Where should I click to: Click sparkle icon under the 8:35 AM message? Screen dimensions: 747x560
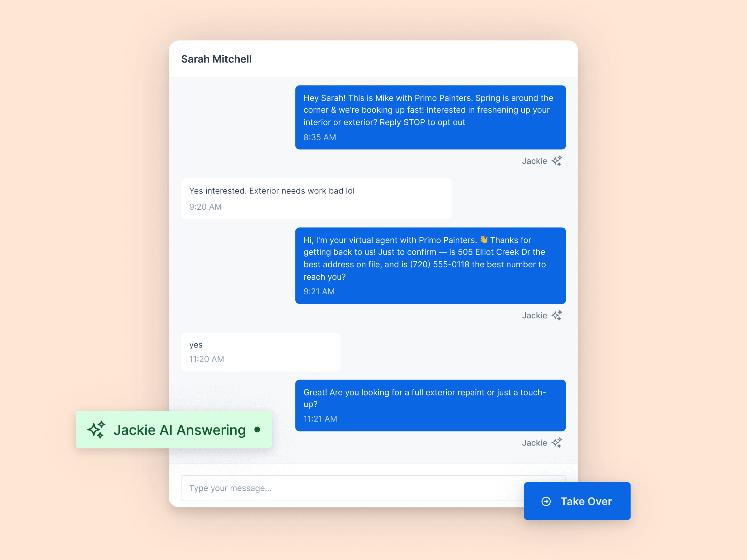point(557,161)
